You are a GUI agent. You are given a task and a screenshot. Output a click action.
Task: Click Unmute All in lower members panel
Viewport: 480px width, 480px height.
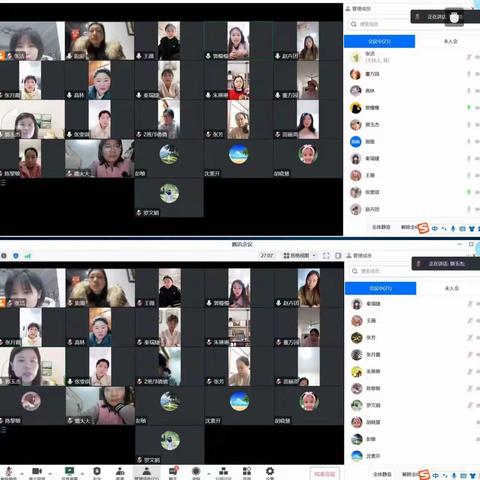pos(409,474)
